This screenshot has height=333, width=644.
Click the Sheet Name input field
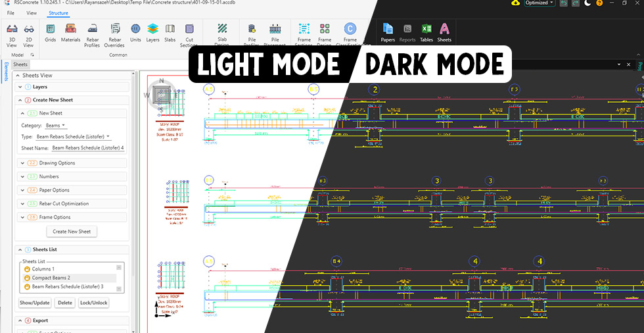[88, 147]
